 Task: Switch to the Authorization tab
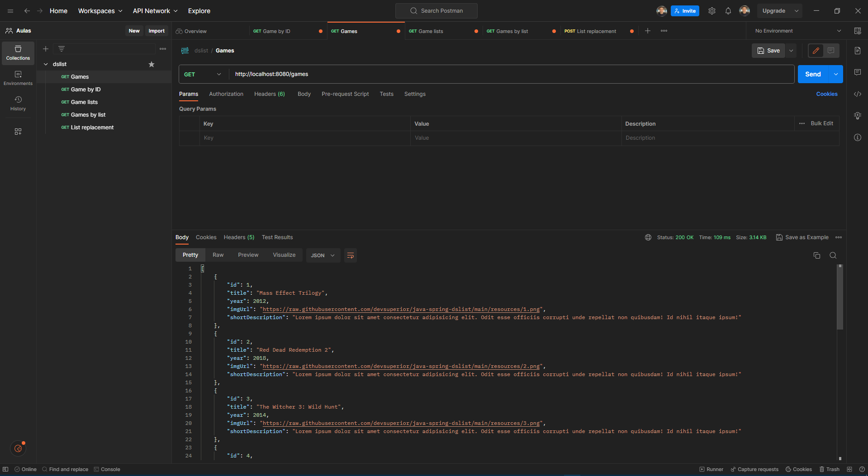click(226, 94)
